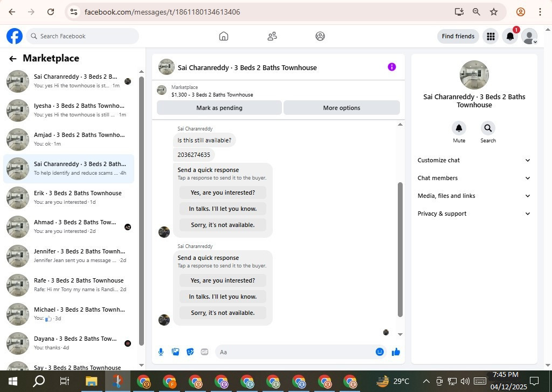552x392 pixels.
Task: Record a voice clip with microphone icon
Action: point(161,352)
